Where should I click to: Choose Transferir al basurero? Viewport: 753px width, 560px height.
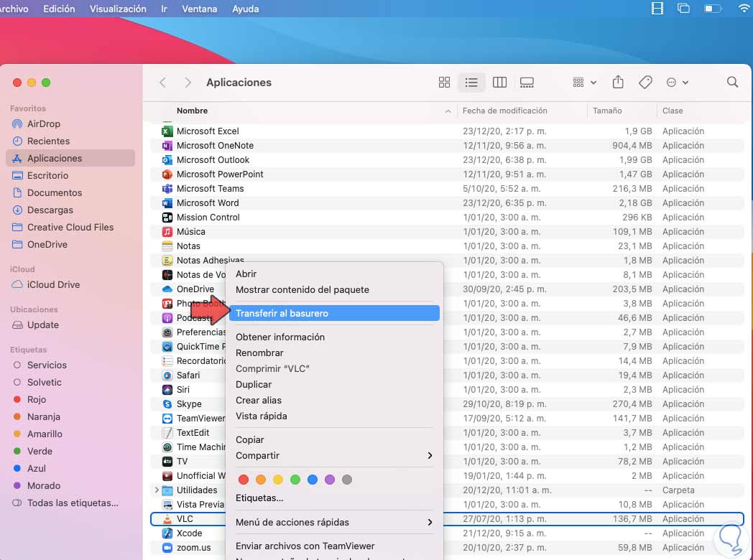(x=334, y=313)
